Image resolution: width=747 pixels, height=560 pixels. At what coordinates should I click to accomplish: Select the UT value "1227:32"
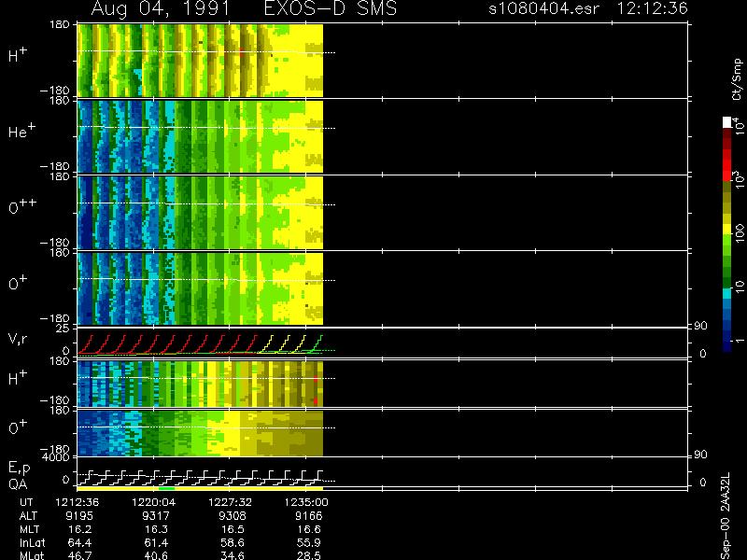[x=230, y=502]
